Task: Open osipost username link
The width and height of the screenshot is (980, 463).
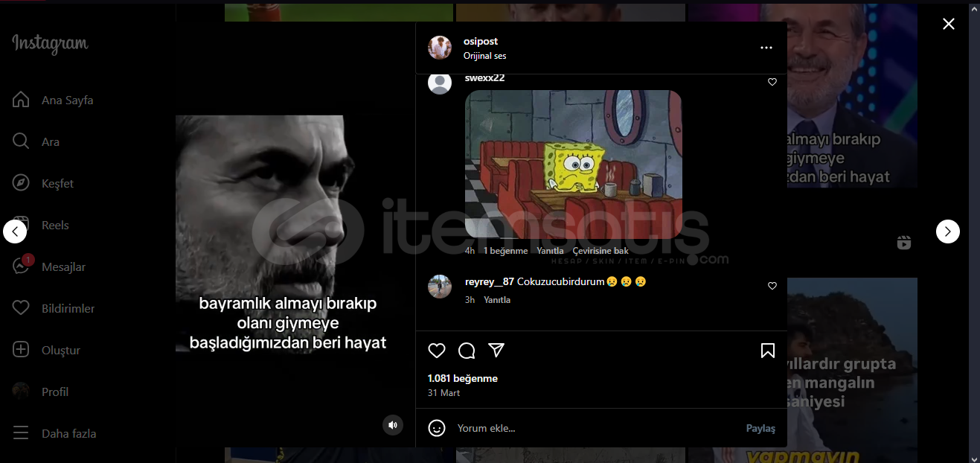Action: pyautogui.click(x=481, y=42)
